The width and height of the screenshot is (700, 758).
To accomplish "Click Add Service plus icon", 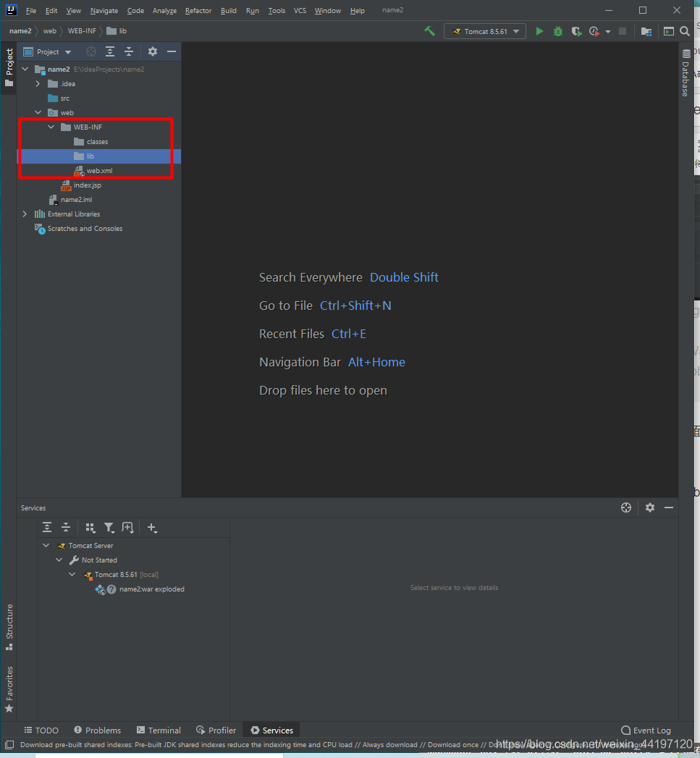I will tap(151, 528).
